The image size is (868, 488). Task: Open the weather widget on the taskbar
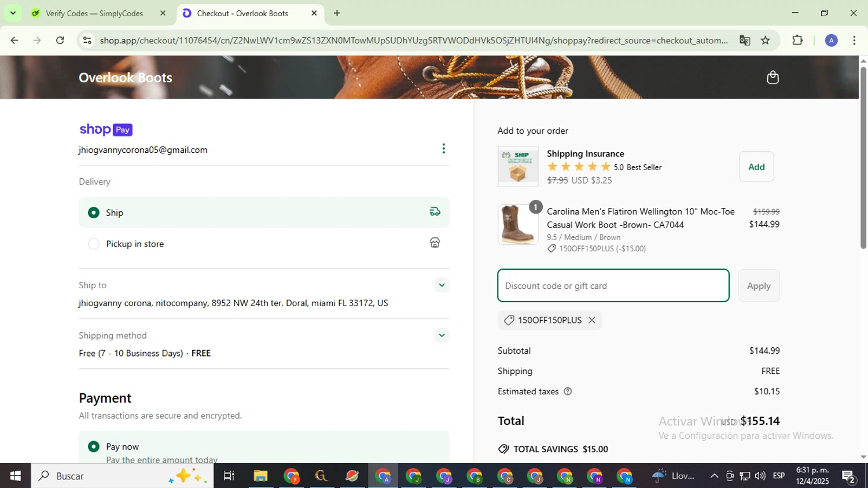674,476
